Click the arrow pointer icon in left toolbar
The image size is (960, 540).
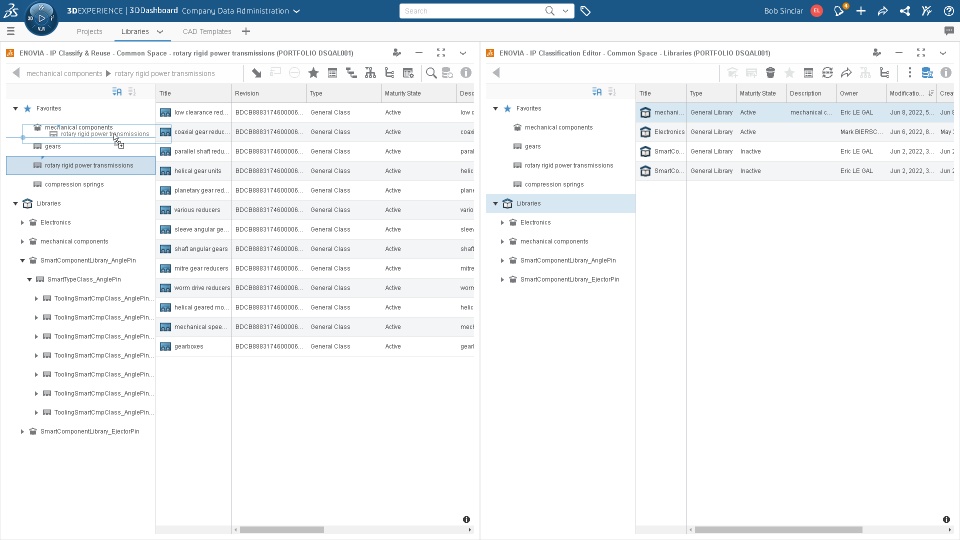pos(257,73)
